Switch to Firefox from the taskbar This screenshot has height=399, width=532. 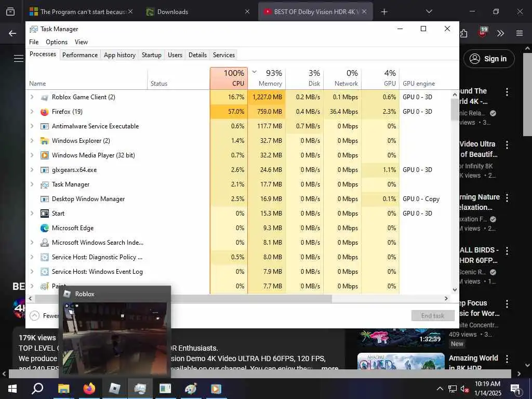(89, 389)
